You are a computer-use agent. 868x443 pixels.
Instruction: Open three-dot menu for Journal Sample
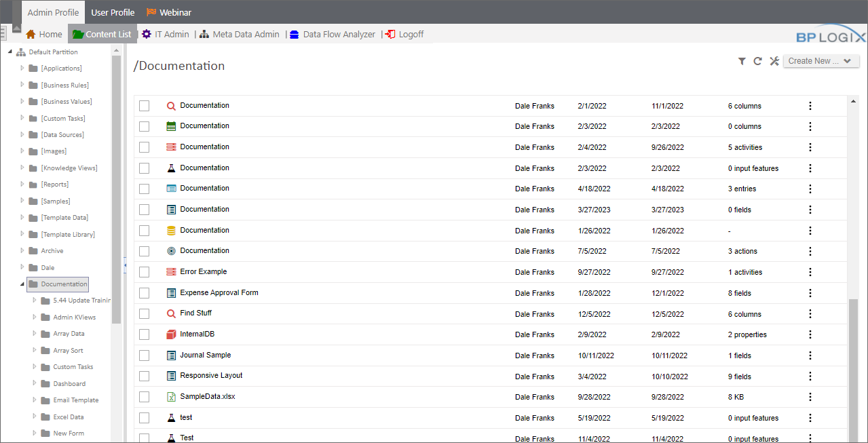[x=810, y=355]
